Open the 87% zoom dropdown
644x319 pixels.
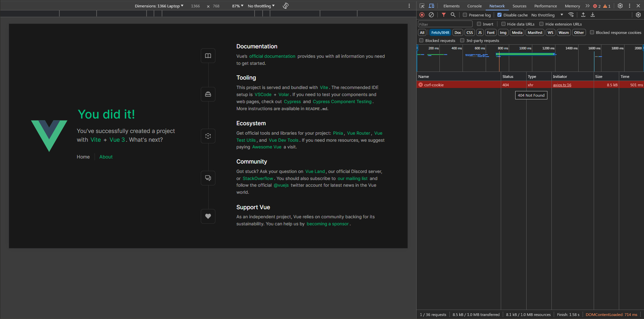(x=237, y=6)
